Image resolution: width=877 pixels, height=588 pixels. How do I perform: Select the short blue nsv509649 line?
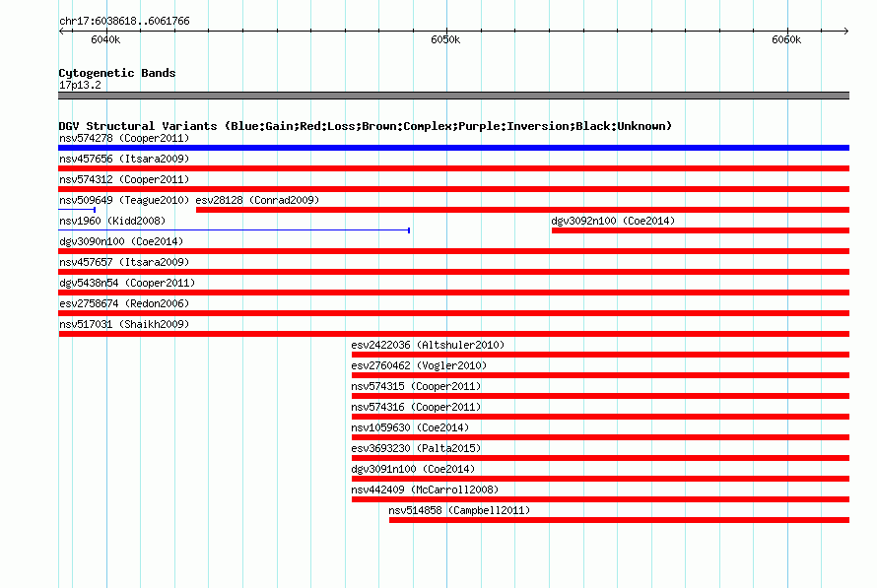(x=77, y=210)
